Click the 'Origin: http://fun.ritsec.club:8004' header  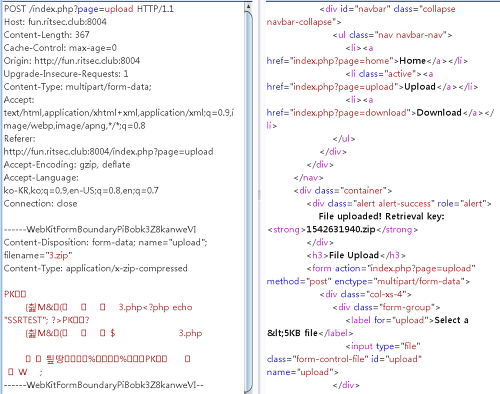(72, 61)
